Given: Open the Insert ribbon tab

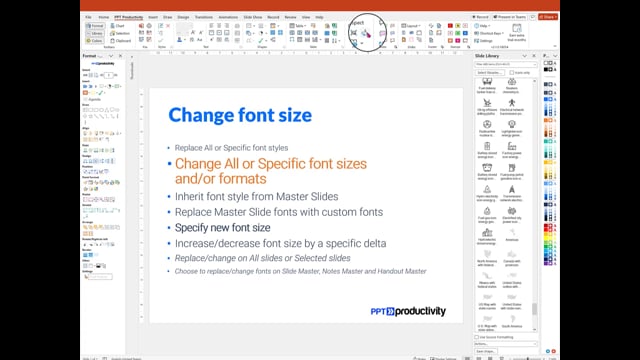Looking at the screenshot, I should [x=153, y=18].
